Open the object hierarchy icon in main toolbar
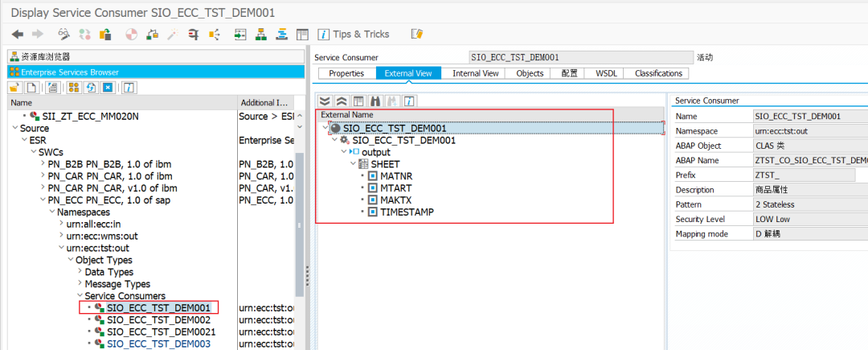The height and width of the screenshot is (350, 868). pos(260,35)
